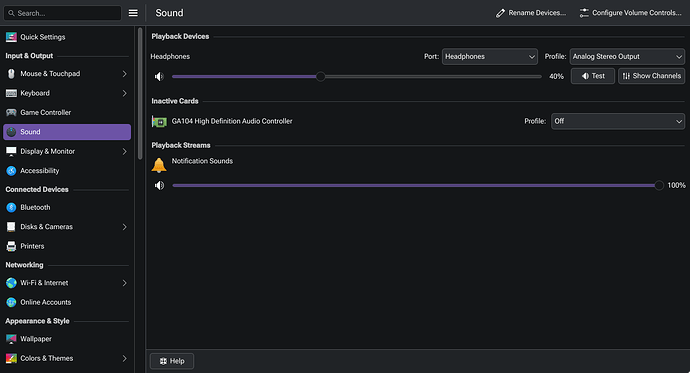The height and width of the screenshot is (373, 690).
Task: Click the GA104 High Definition Audio Controller label
Action: pyautogui.click(x=232, y=121)
